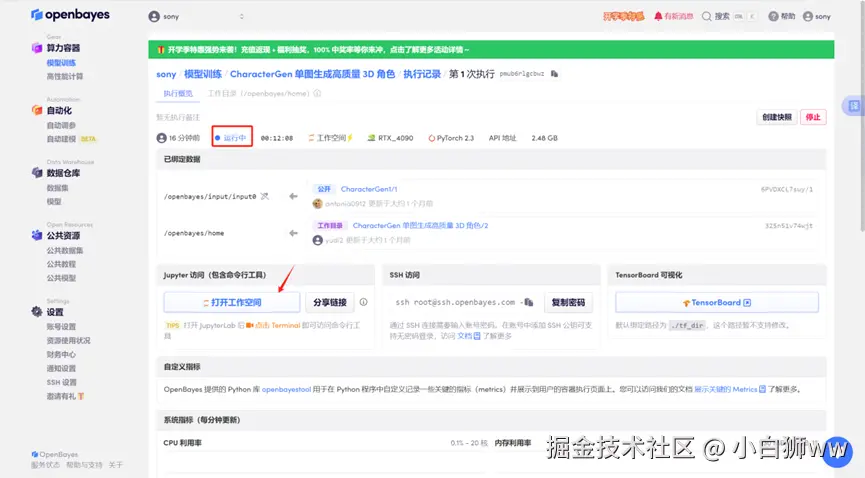The height and width of the screenshot is (478, 865).
Task: Click the 运行中 status indicator
Action: [232, 138]
